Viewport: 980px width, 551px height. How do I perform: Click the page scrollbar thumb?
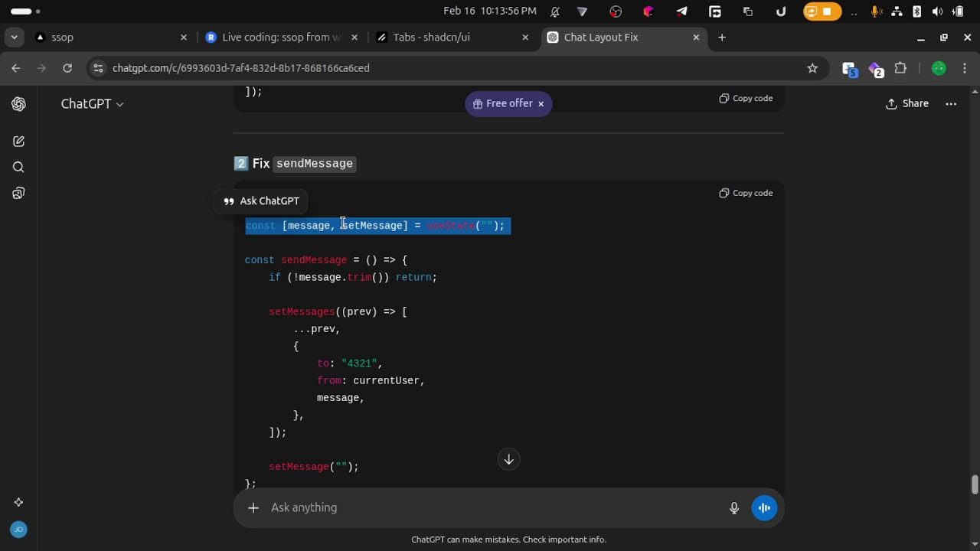[x=975, y=485]
